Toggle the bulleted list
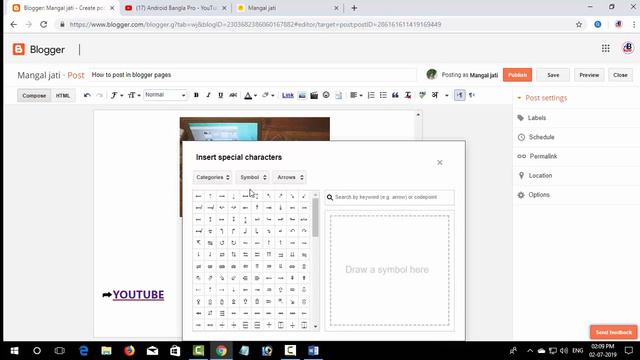 [383, 95]
